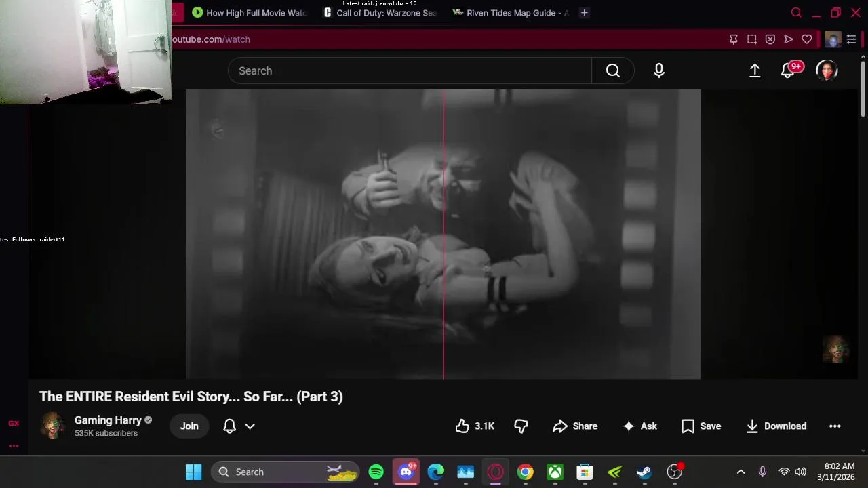Take a snapshot with the Opera capture icon
Image resolution: width=868 pixels, height=488 pixels.
752,39
